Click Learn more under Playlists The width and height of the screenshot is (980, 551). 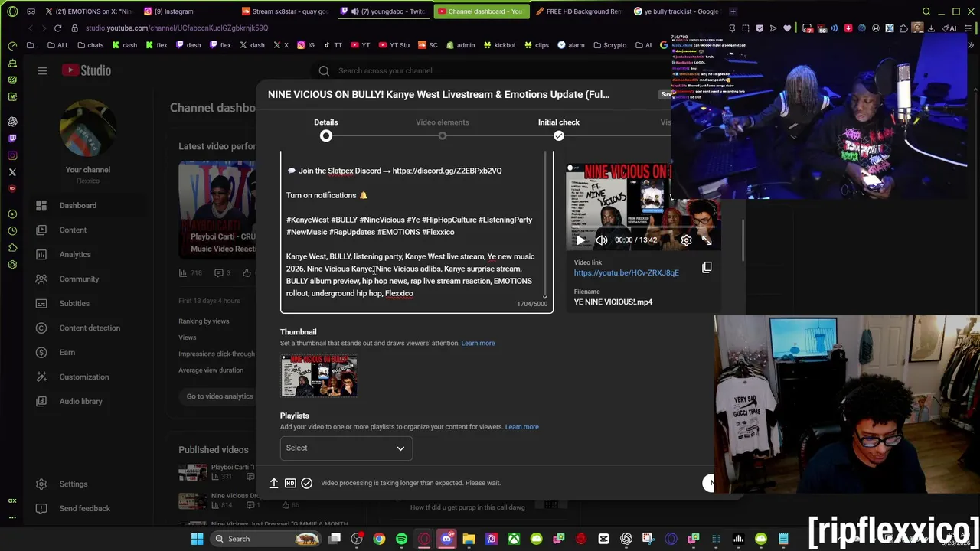coord(521,426)
